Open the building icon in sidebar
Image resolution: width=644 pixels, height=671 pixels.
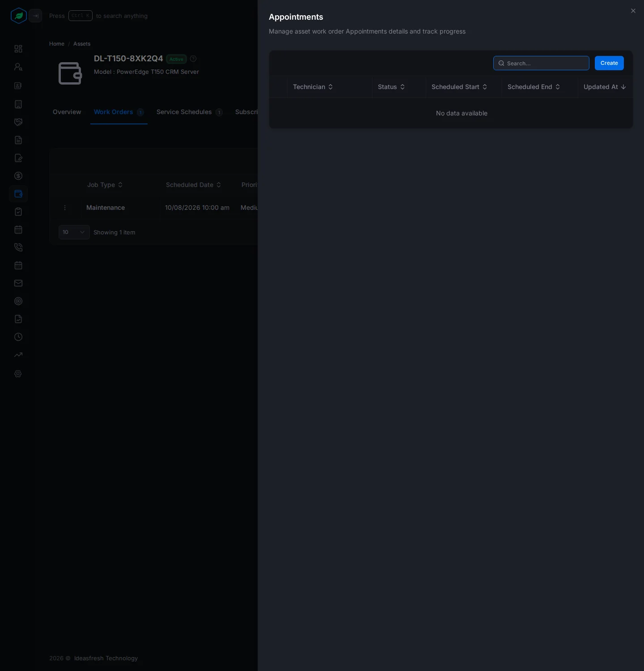coord(18,104)
